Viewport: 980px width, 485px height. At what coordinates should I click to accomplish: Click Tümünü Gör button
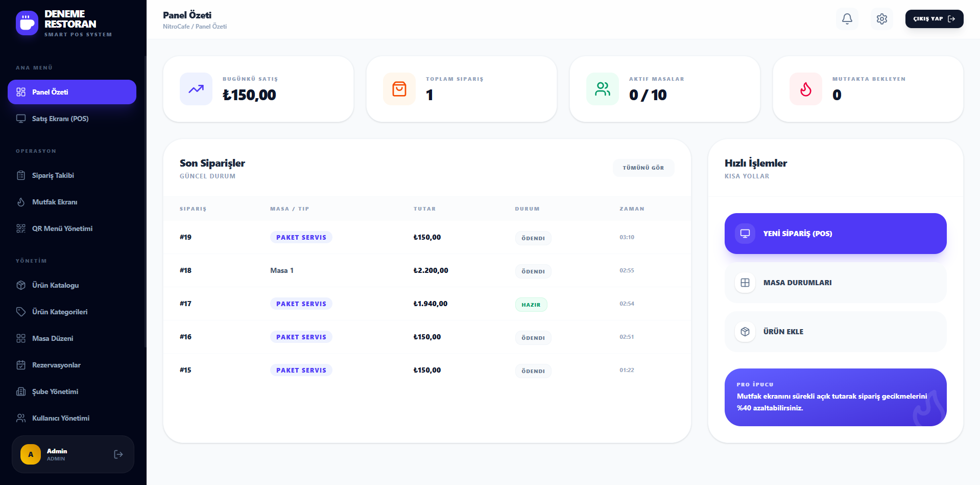click(643, 168)
